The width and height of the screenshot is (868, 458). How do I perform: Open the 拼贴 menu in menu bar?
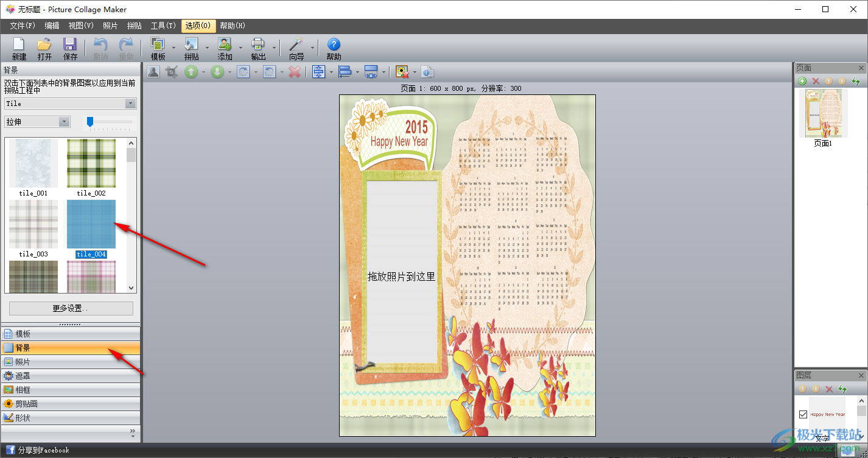pos(135,26)
